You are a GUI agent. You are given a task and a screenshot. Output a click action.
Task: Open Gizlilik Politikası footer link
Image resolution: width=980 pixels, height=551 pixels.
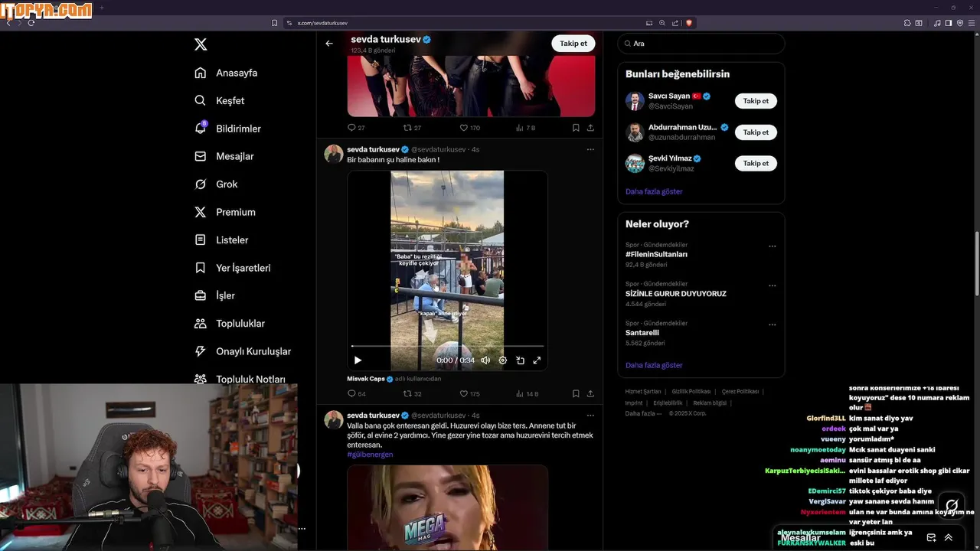click(x=691, y=391)
